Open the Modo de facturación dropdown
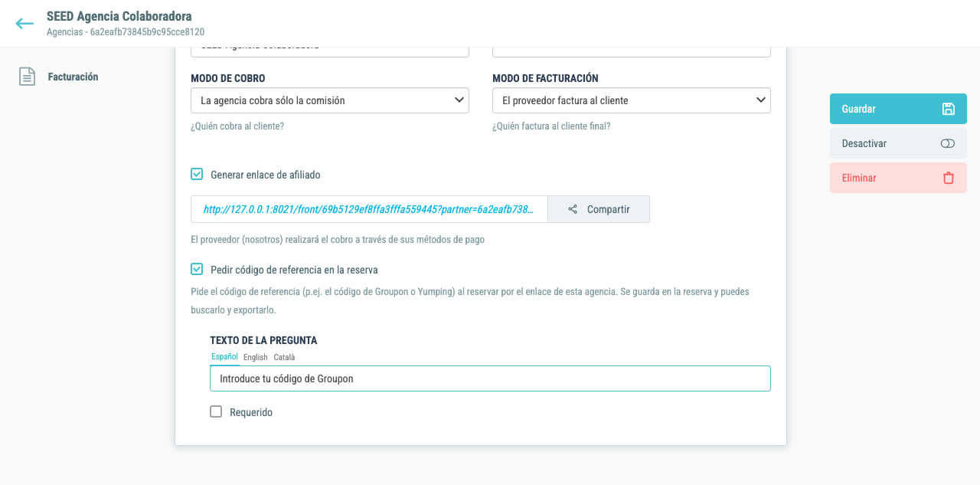Image resolution: width=980 pixels, height=485 pixels. click(x=632, y=100)
